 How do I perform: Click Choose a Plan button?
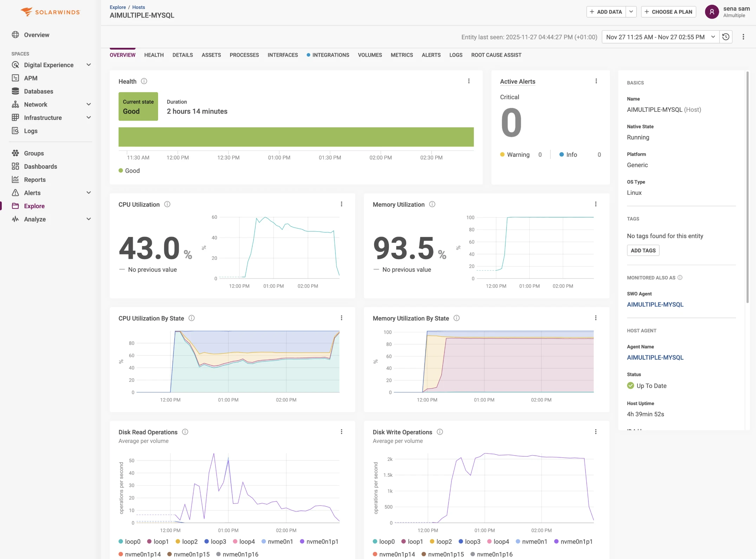pyautogui.click(x=669, y=12)
